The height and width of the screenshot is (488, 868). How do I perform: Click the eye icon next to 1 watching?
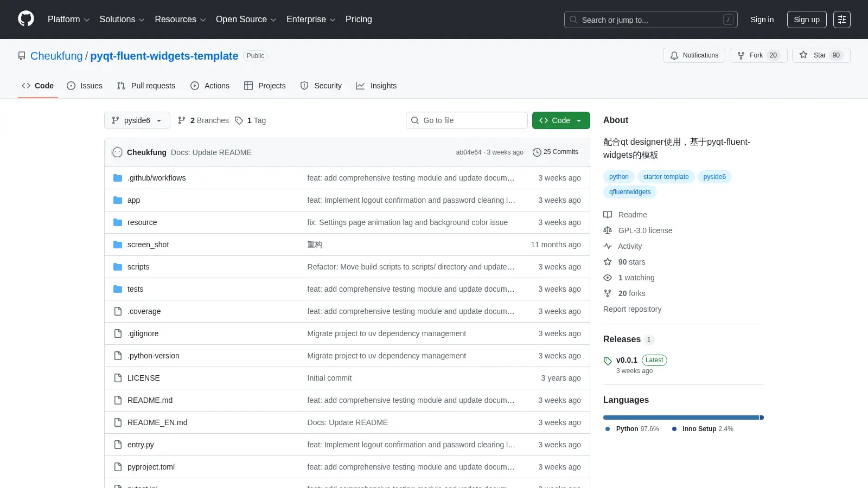pyautogui.click(x=608, y=278)
